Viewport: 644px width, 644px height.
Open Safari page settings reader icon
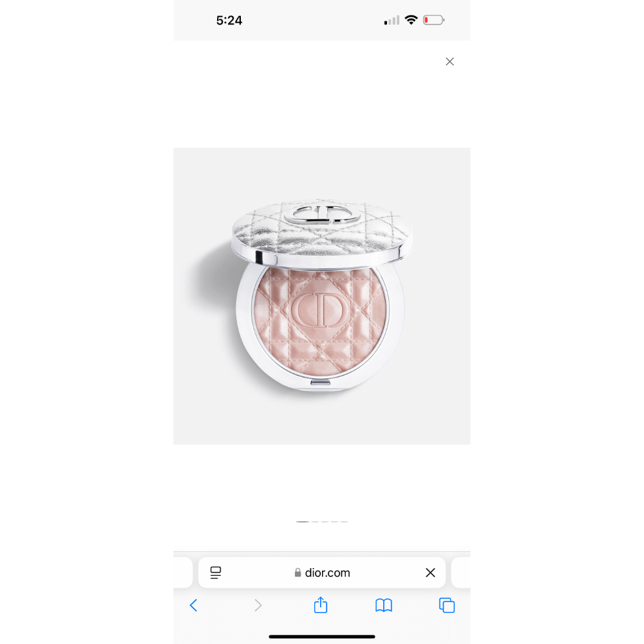[x=216, y=573]
